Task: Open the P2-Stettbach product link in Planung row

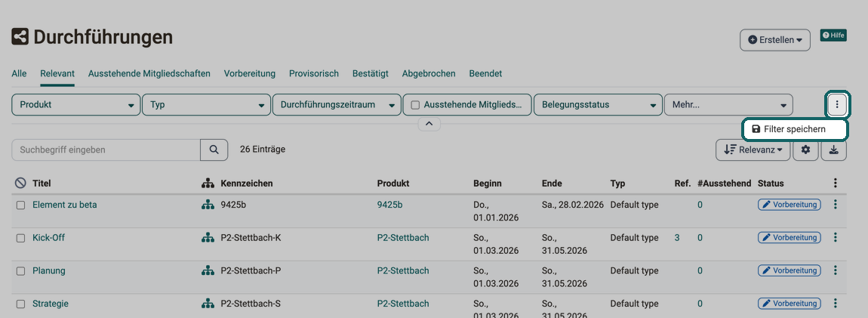Action: 403,270
